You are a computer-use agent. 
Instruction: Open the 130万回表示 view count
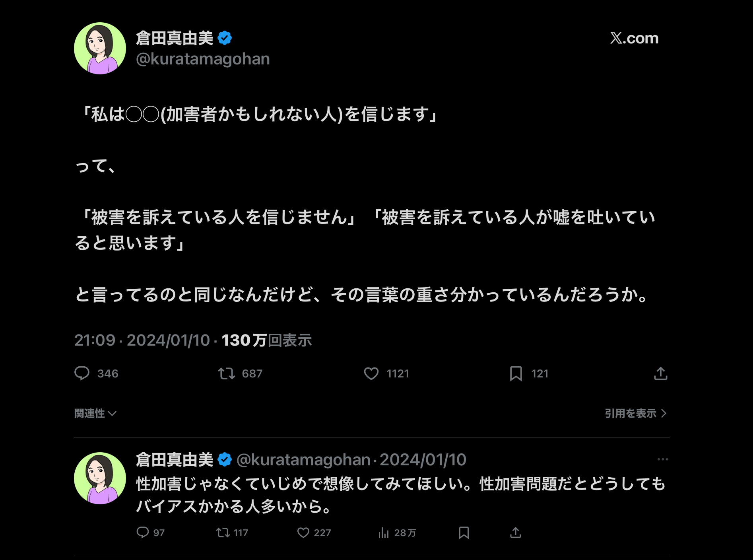point(266,340)
